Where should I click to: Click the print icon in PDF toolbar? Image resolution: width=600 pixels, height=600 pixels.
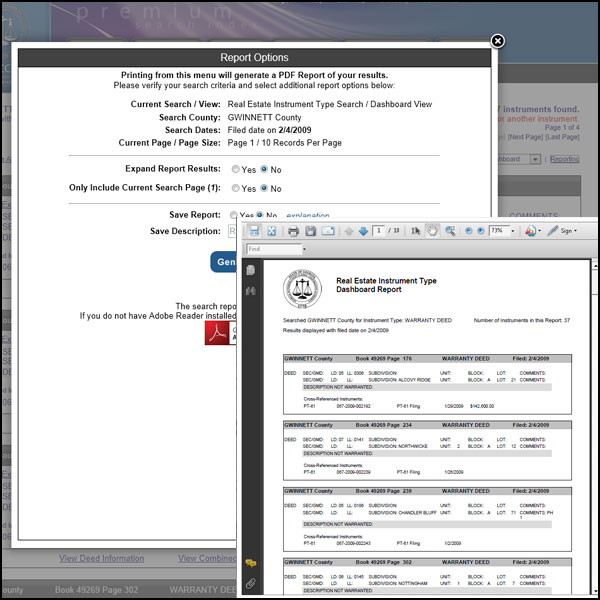tap(294, 231)
